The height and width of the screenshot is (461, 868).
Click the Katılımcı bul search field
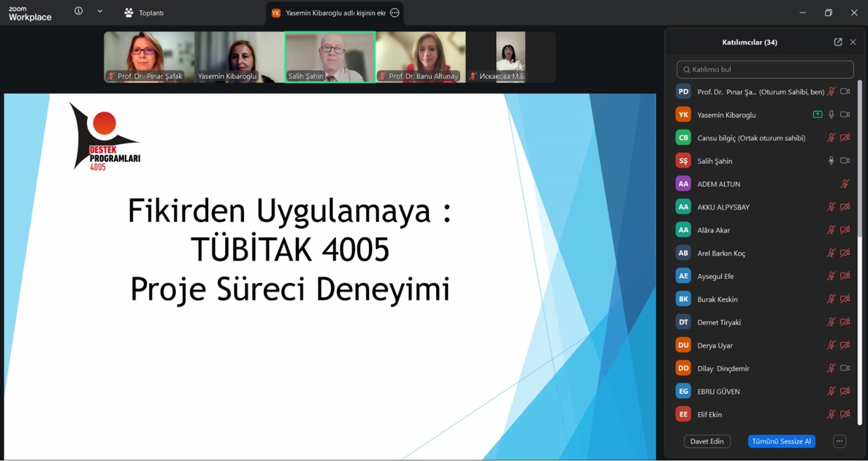tap(765, 69)
